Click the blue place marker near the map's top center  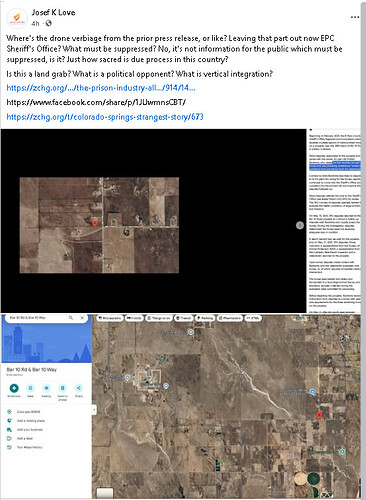pyautogui.click(x=190, y=332)
